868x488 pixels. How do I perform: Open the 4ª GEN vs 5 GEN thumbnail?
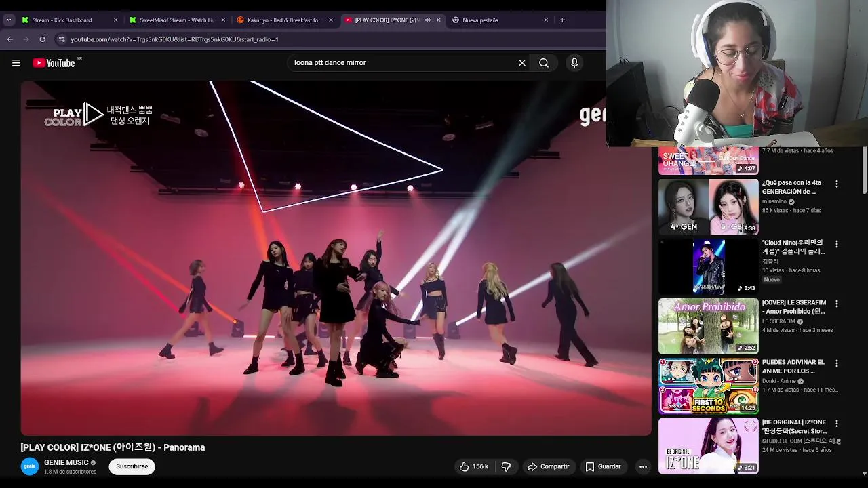tap(708, 207)
